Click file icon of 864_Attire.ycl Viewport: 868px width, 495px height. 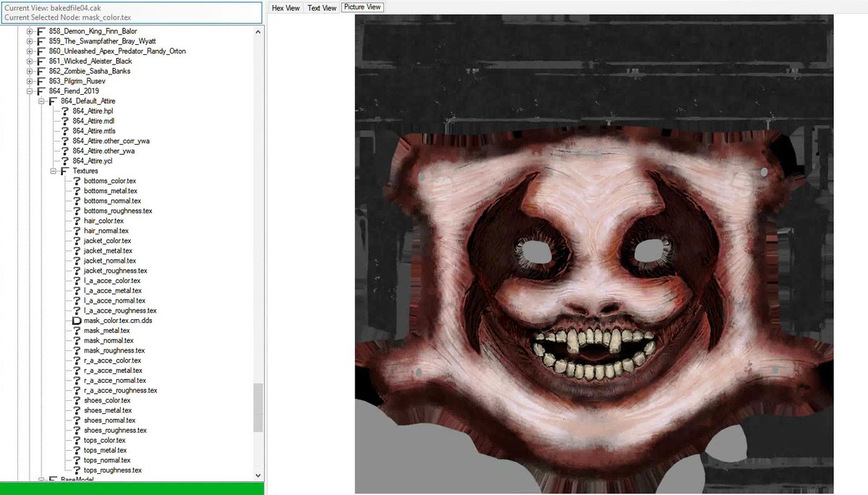click(x=65, y=161)
